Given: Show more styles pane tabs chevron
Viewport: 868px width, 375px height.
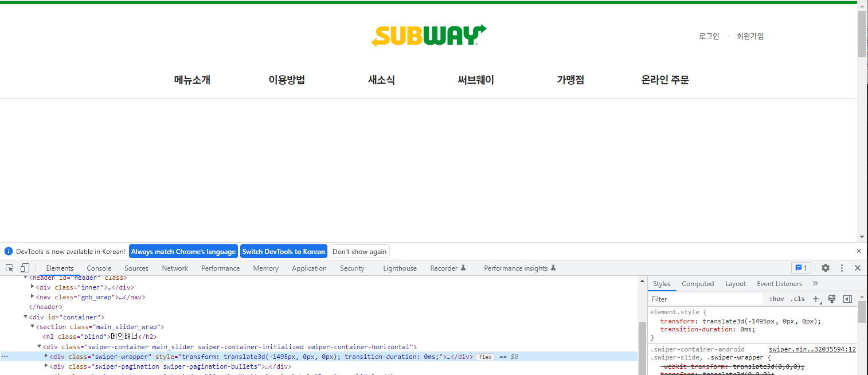Looking at the screenshot, I should 815,283.
